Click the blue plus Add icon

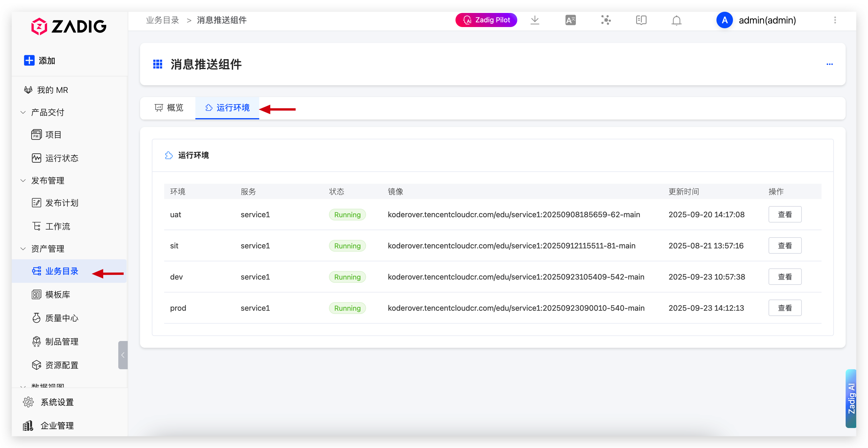tap(29, 61)
